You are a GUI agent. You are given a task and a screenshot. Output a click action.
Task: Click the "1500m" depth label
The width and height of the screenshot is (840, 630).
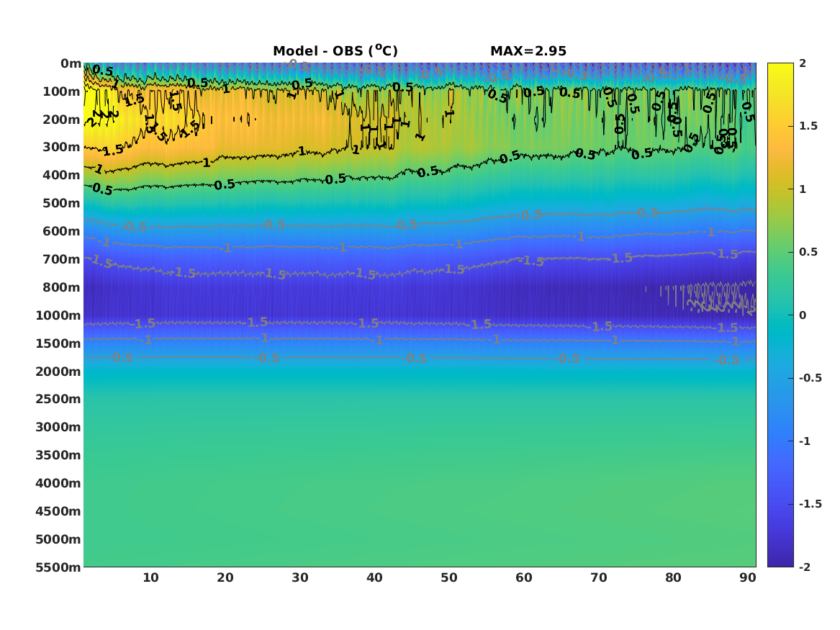click(58, 343)
